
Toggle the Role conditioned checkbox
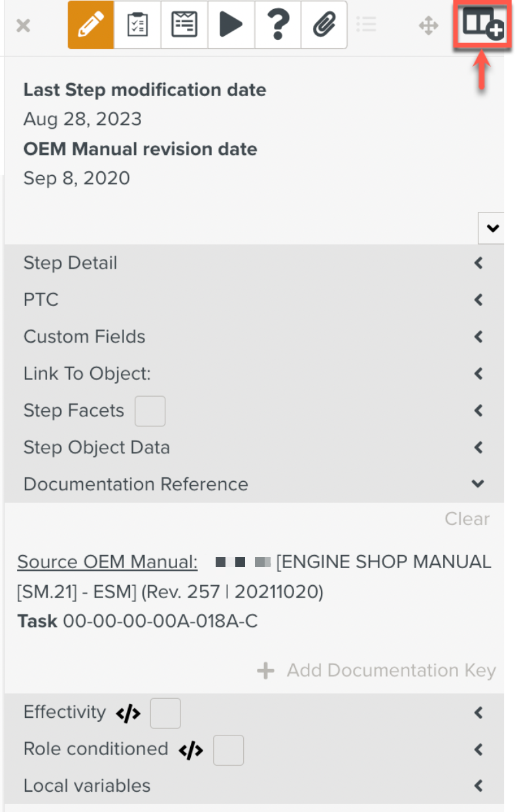point(228,750)
